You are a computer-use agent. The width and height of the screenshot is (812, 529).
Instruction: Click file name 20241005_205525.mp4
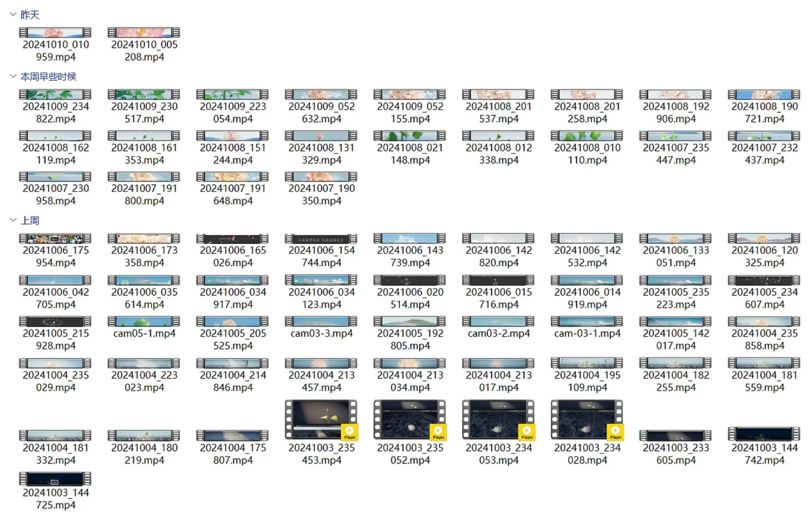[x=233, y=339]
